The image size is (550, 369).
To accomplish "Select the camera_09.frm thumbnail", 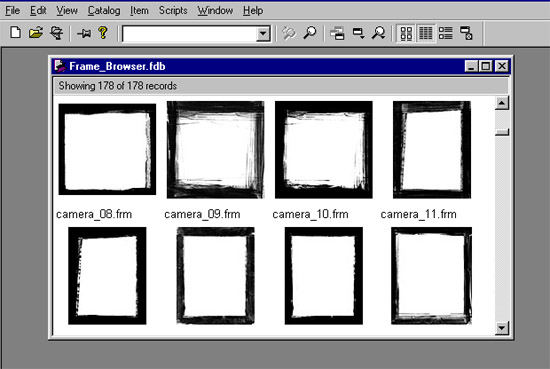I will coord(215,150).
